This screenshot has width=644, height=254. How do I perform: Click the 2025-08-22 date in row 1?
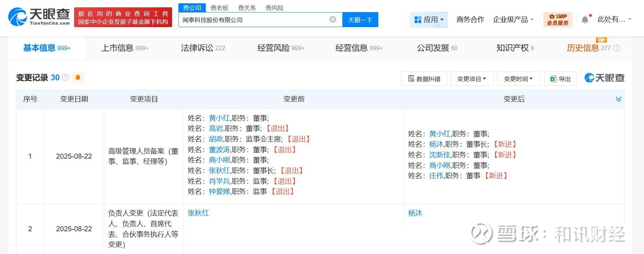point(74,157)
